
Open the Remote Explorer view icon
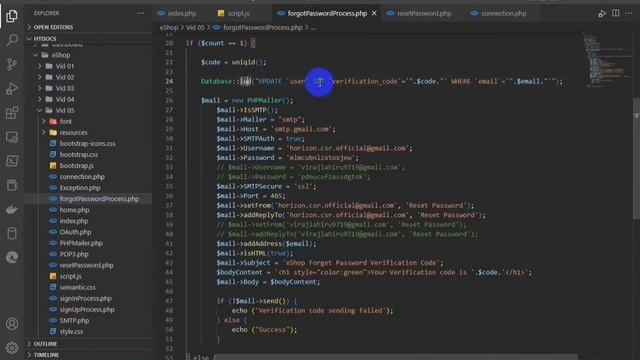(x=12, y=137)
